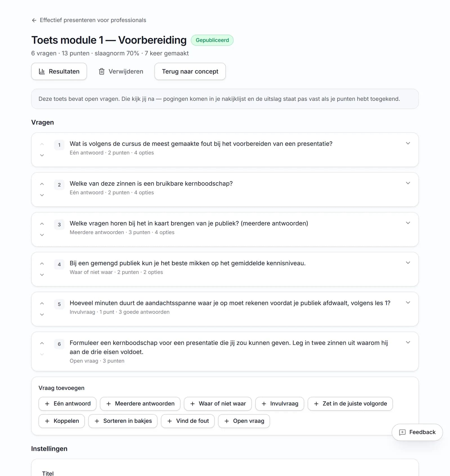Expand question 5 Invulvraag chevron
This screenshot has height=476, width=450.
pyautogui.click(x=408, y=303)
